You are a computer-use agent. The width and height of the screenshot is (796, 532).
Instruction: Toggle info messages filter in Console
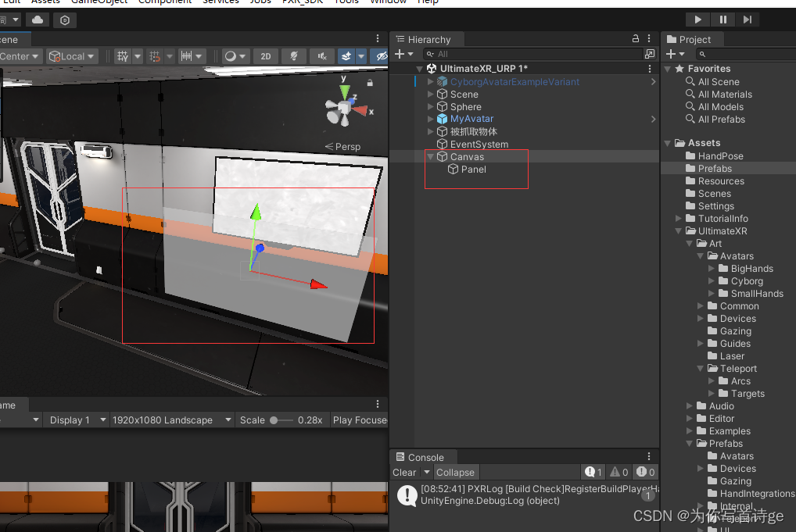point(593,472)
